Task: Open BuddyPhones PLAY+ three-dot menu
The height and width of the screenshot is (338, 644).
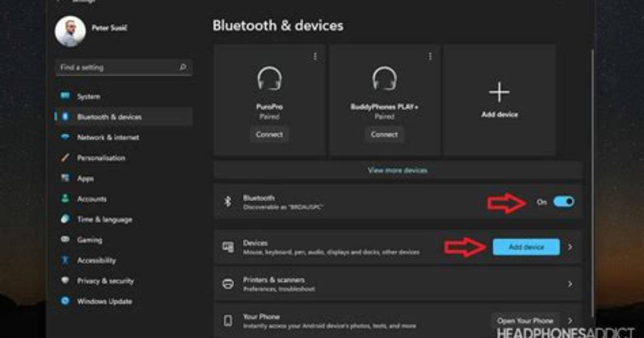Action: tap(430, 57)
